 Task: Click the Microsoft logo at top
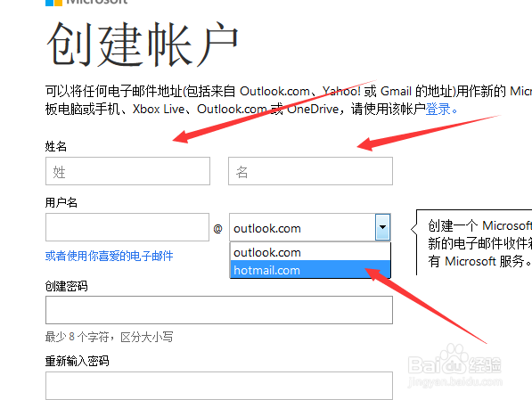point(86,2)
